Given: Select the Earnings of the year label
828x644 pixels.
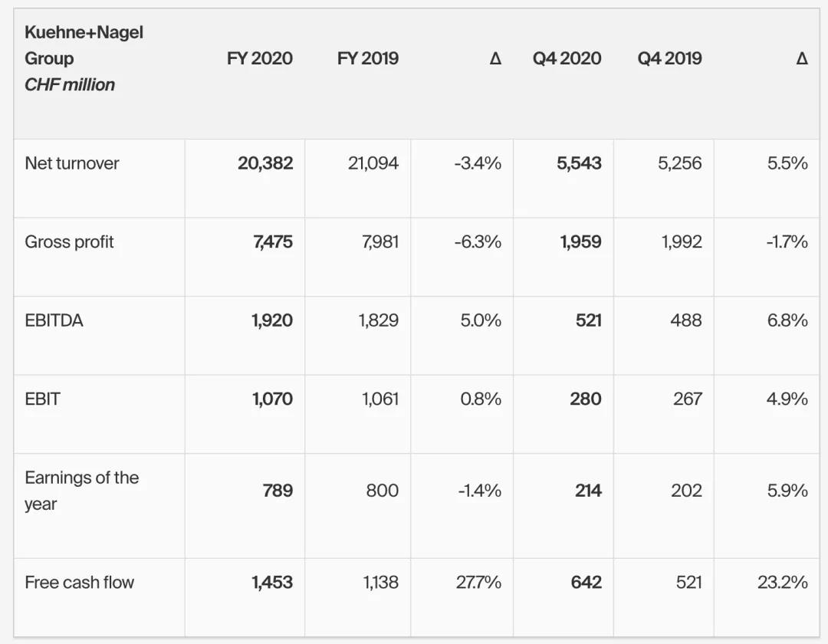Looking at the screenshot, I should (x=81, y=491).
